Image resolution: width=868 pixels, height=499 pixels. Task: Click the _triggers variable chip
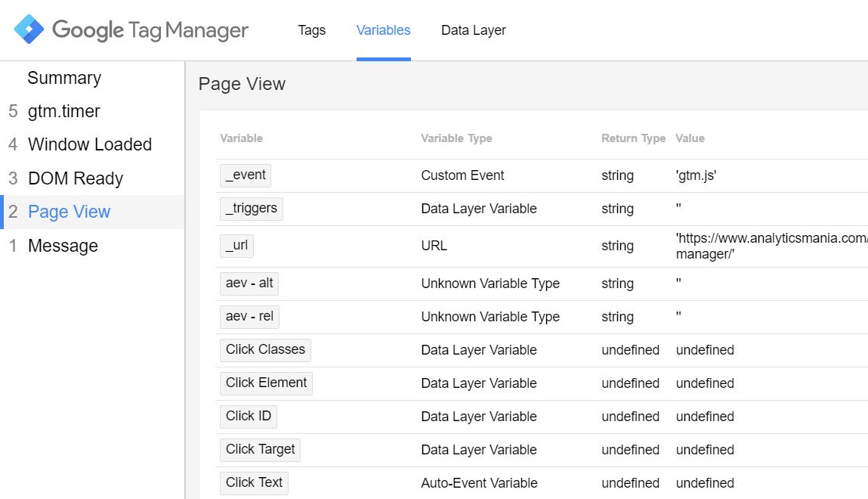click(251, 209)
